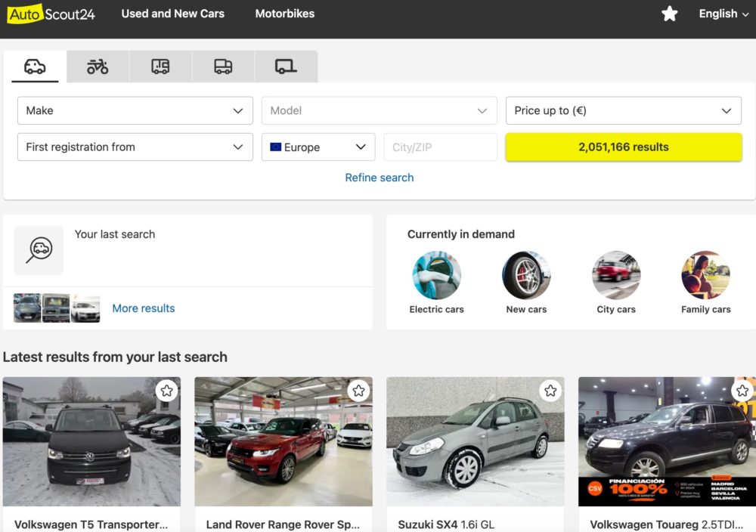Viewport: 756px width, 532px height.
Task: Select the motorbike vehicle type icon
Action: click(x=97, y=66)
